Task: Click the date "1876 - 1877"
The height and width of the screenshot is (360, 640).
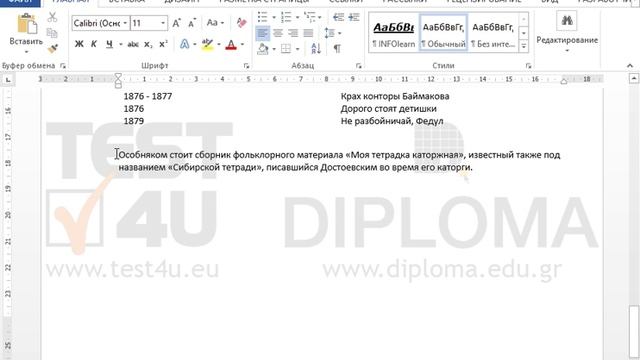Action: pos(148,96)
